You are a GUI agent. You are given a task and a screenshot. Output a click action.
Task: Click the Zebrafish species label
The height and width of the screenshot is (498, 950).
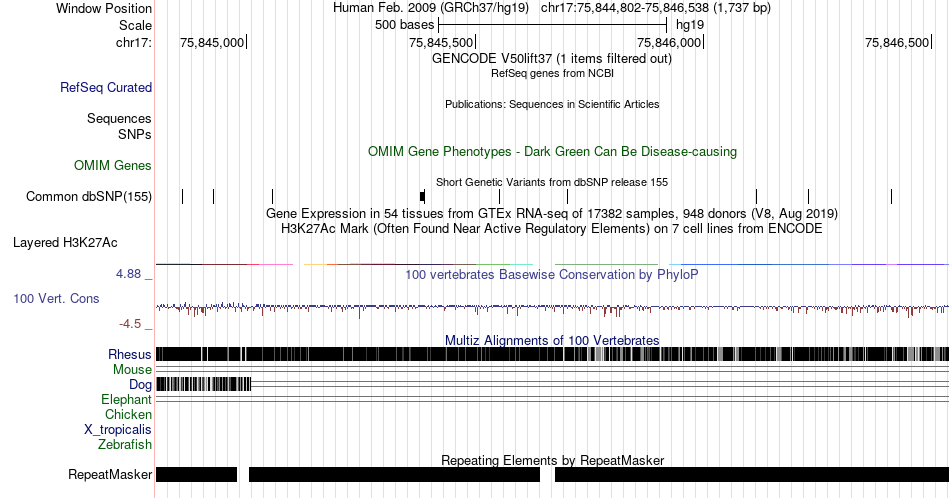pyautogui.click(x=125, y=444)
